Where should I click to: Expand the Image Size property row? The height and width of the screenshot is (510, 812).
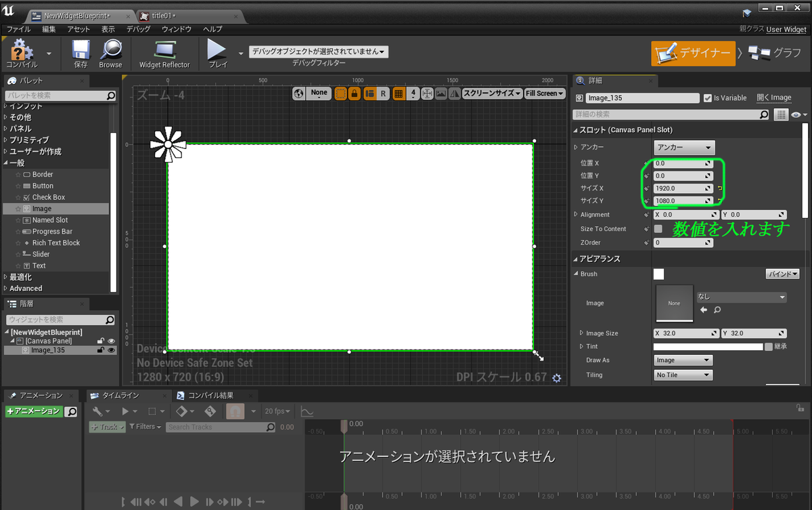(581, 333)
